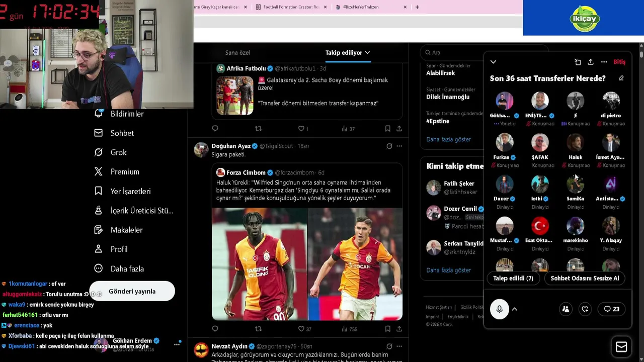Dock the Space panel with pop-out icon

click(578, 62)
